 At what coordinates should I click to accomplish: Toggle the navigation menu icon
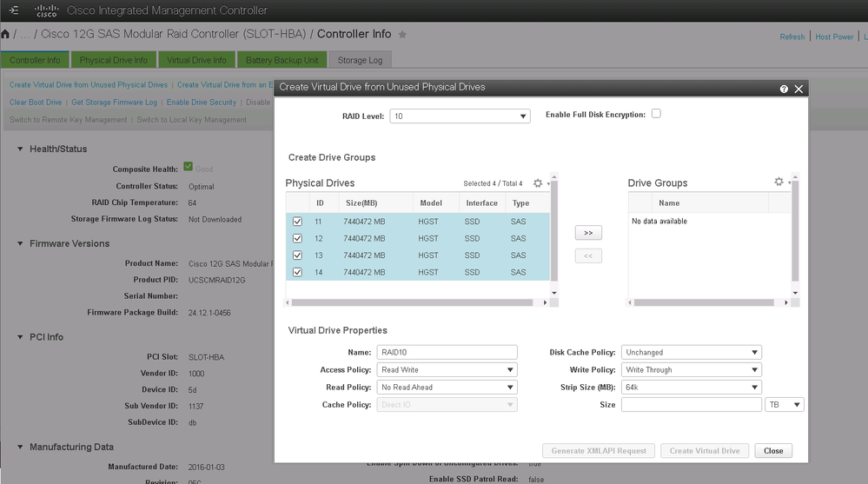13,10
